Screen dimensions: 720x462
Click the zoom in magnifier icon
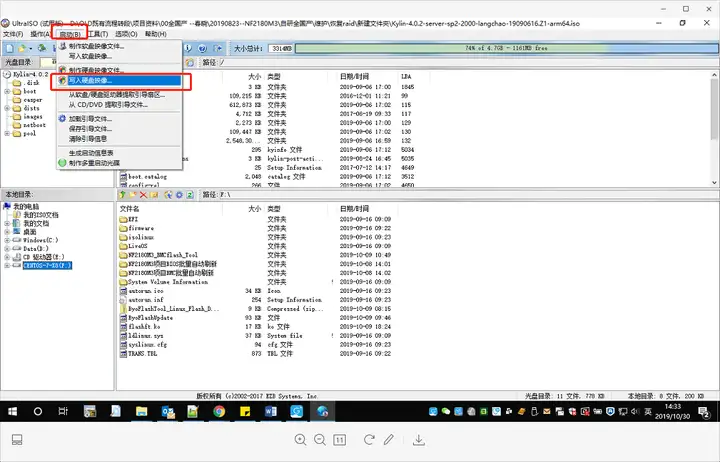300,440
